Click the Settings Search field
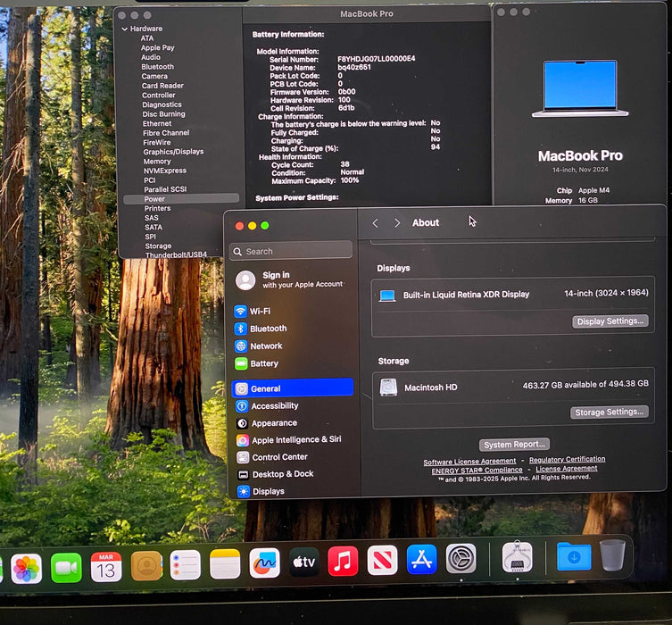 tap(292, 251)
